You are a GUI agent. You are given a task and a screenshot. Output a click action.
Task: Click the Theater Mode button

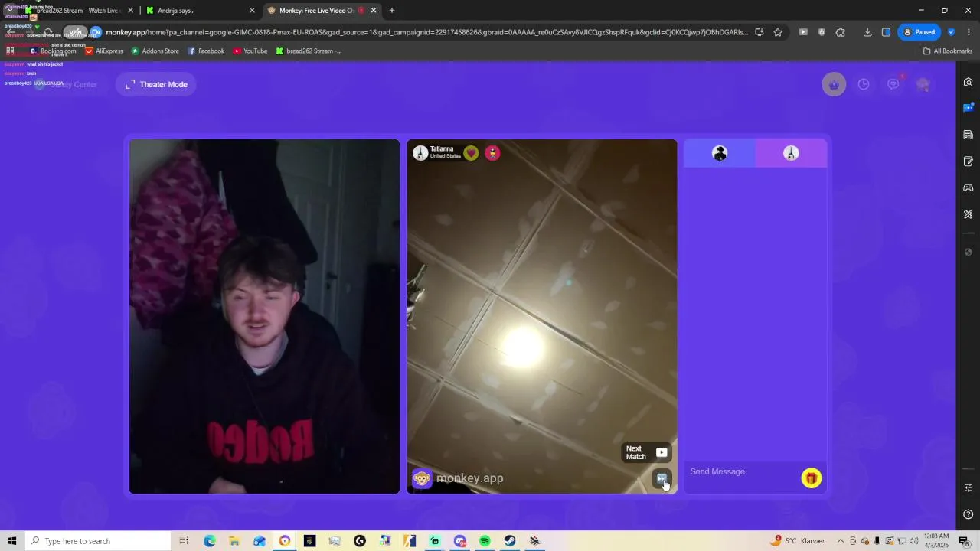click(x=156, y=84)
